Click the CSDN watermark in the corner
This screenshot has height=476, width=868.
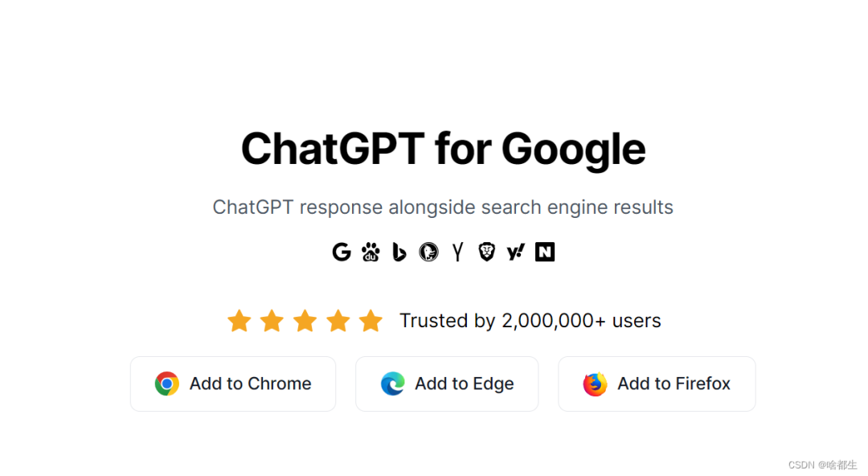(823, 465)
